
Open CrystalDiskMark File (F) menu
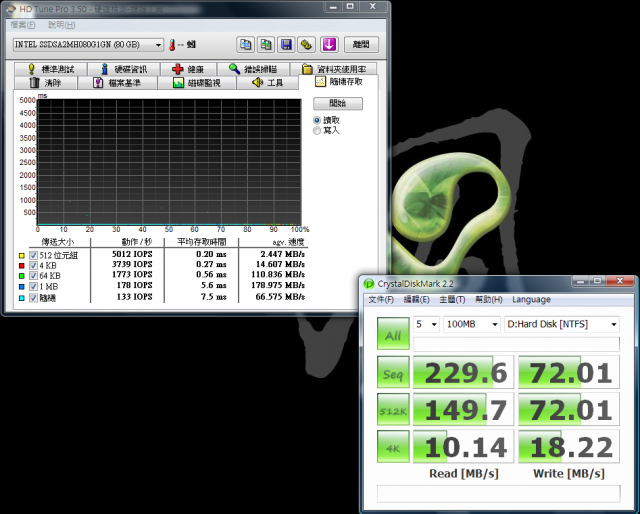click(x=381, y=300)
